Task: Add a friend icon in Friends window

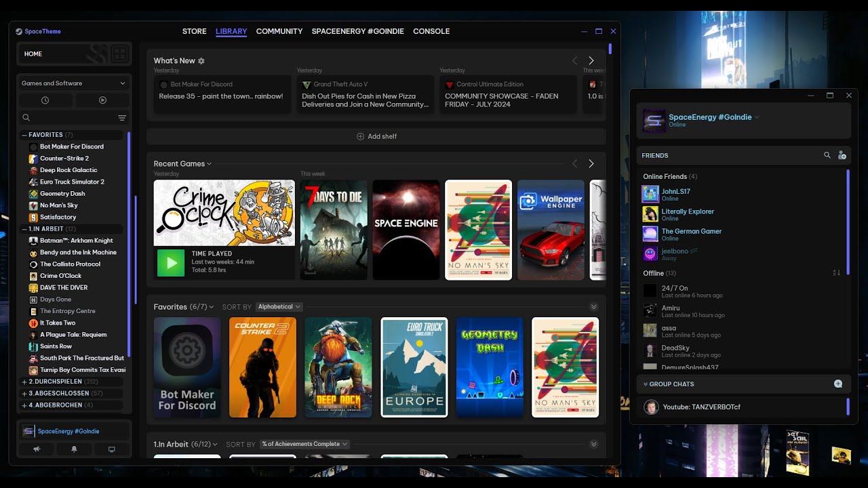Action: [x=842, y=155]
